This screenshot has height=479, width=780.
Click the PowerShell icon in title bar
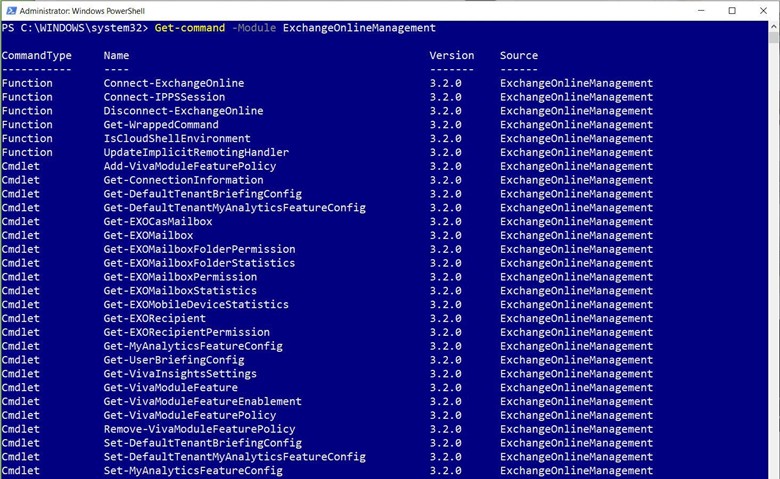pyautogui.click(x=11, y=10)
